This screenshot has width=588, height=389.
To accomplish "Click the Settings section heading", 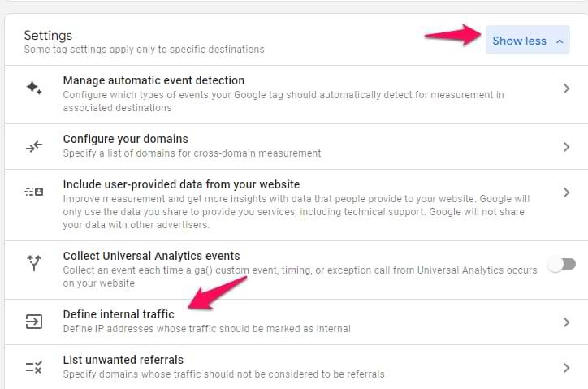I will click(48, 36).
